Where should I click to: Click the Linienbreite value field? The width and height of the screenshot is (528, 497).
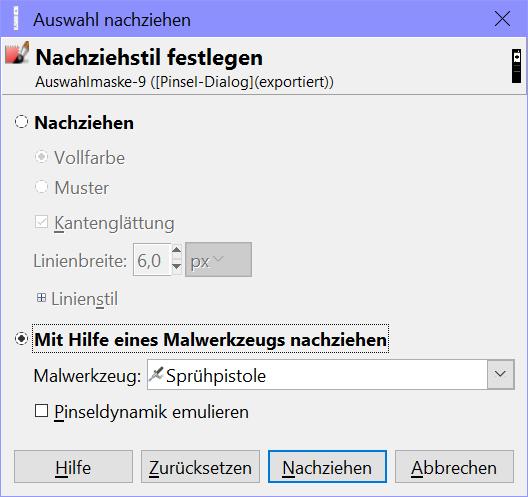pyautogui.click(x=152, y=260)
